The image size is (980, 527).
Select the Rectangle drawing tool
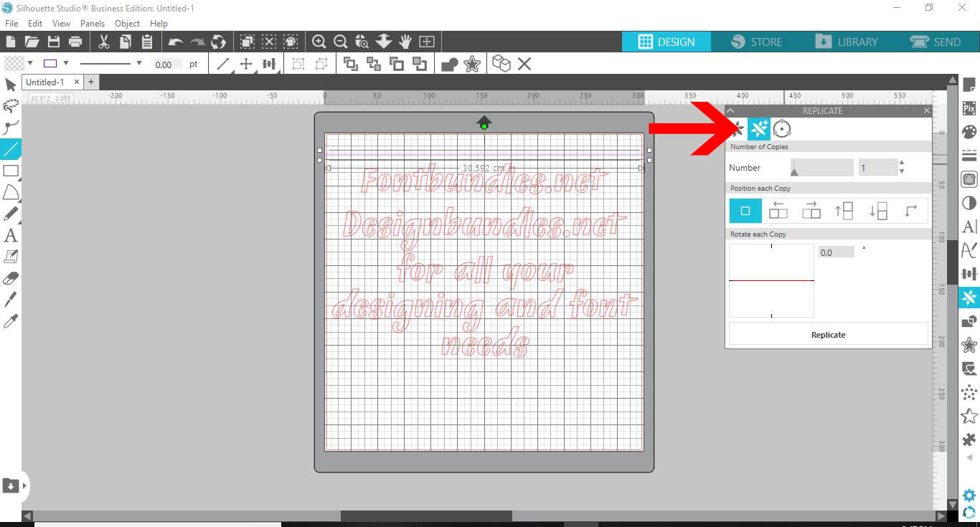(x=11, y=171)
